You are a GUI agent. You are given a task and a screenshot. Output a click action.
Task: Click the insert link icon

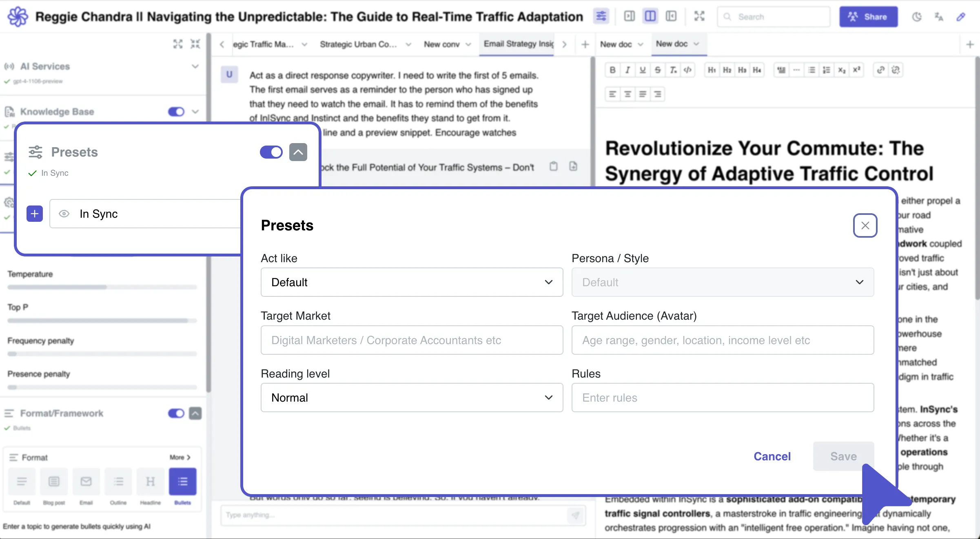(x=880, y=70)
